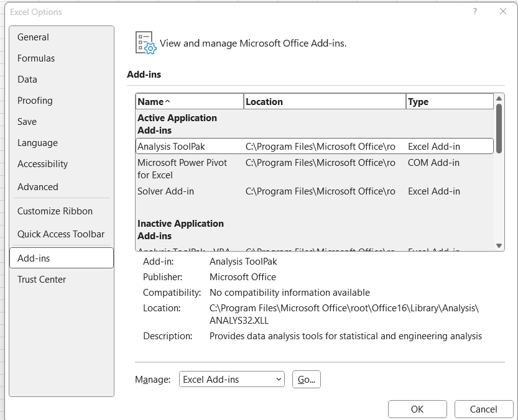Open the Save options category

click(x=62, y=122)
